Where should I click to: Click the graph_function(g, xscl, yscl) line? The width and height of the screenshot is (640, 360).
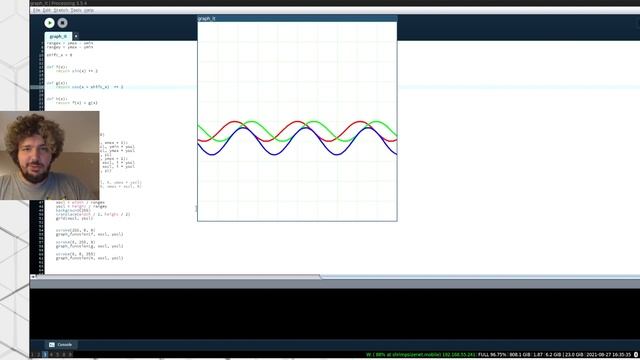click(x=89, y=246)
